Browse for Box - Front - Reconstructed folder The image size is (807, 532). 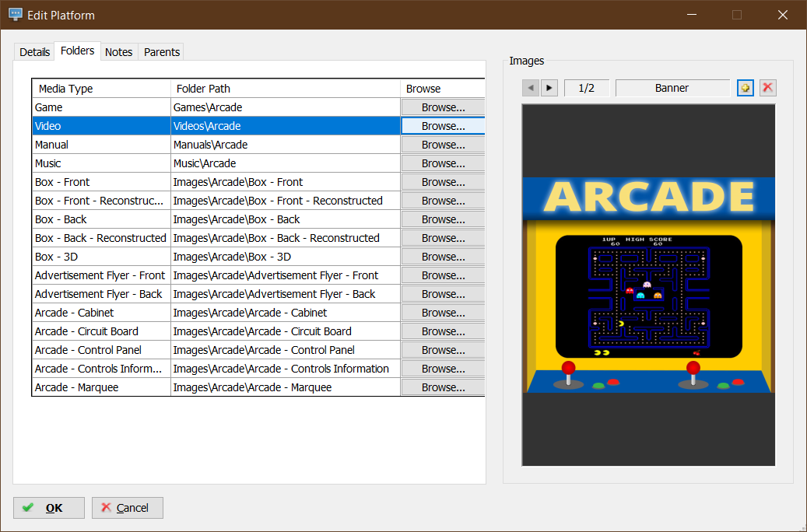pyautogui.click(x=443, y=201)
